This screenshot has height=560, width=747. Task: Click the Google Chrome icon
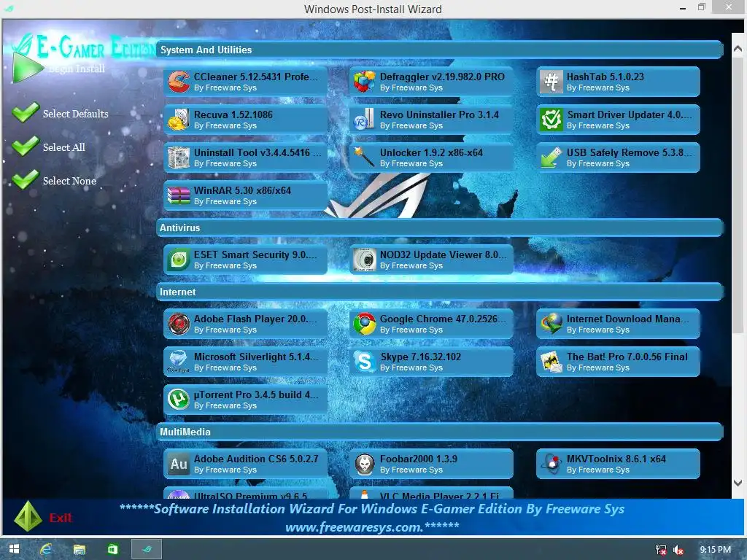click(365, 324)
